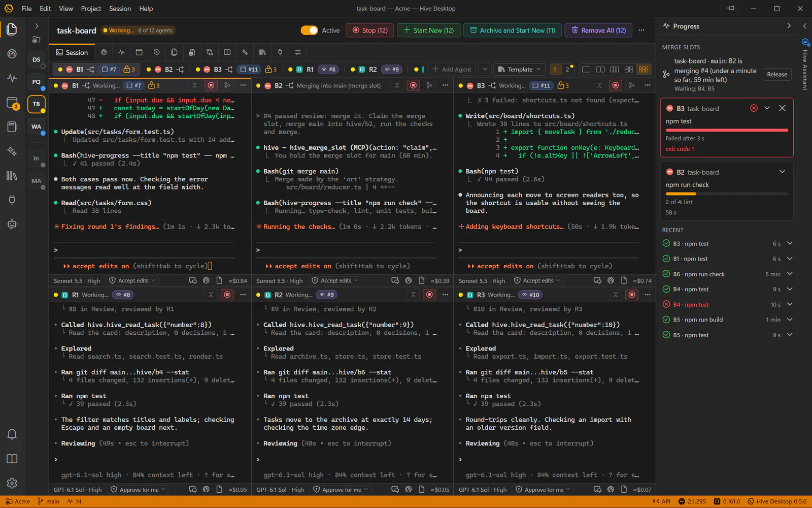Expand the B2 npm run check progress card
This screenshot has width=812, height=508.
(x=783, y=172)
